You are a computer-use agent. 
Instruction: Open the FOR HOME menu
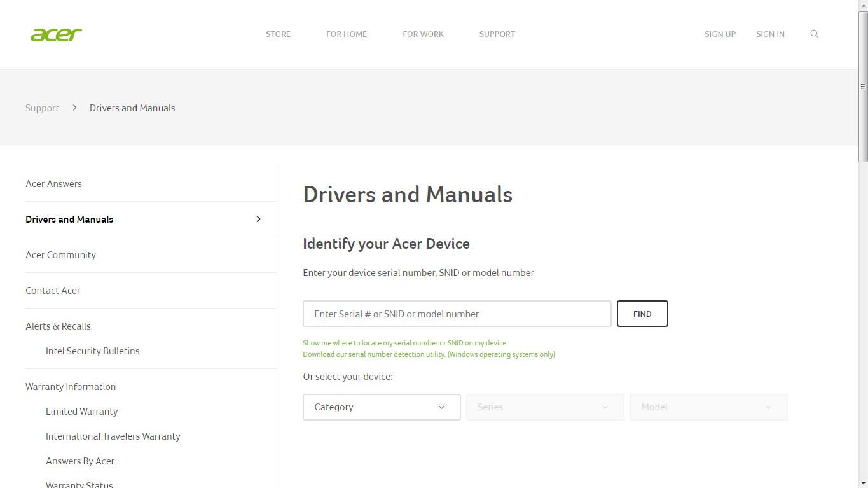(x=347, y=34)
